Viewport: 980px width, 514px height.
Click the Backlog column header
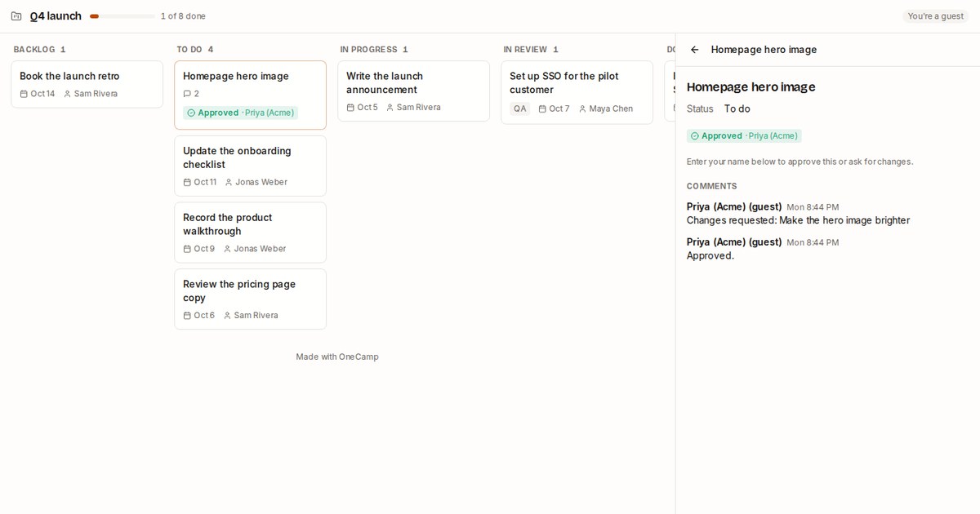pyautogui.click(x=39, y=50)
